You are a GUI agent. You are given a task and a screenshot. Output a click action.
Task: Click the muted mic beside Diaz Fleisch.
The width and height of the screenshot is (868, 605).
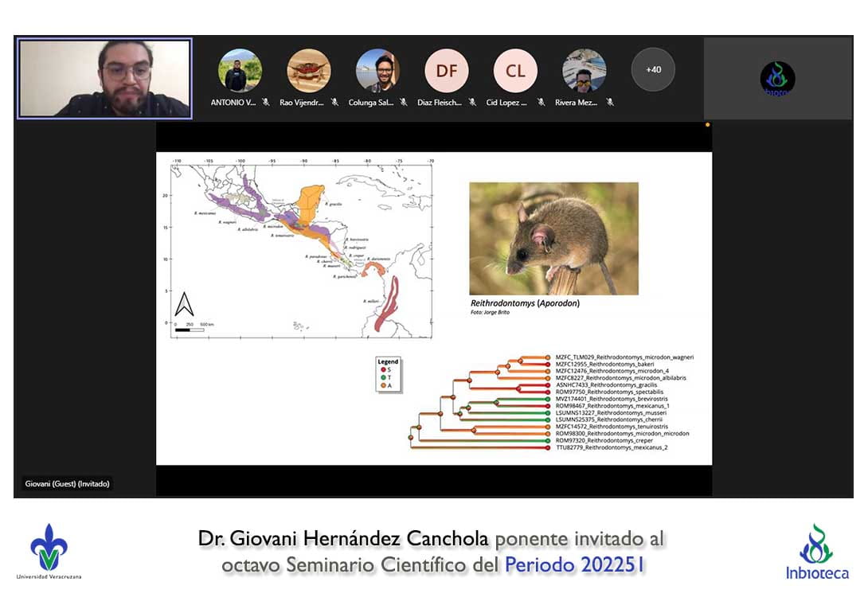point(472,103)
